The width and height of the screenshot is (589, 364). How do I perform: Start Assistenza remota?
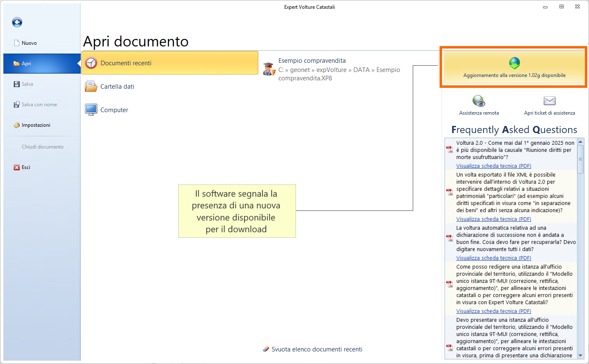(479, 105)
